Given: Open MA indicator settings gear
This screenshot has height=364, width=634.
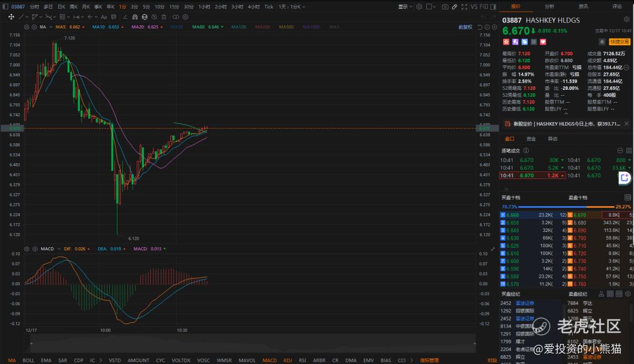Looking at the screenshot, I should [x=26, y=26].
